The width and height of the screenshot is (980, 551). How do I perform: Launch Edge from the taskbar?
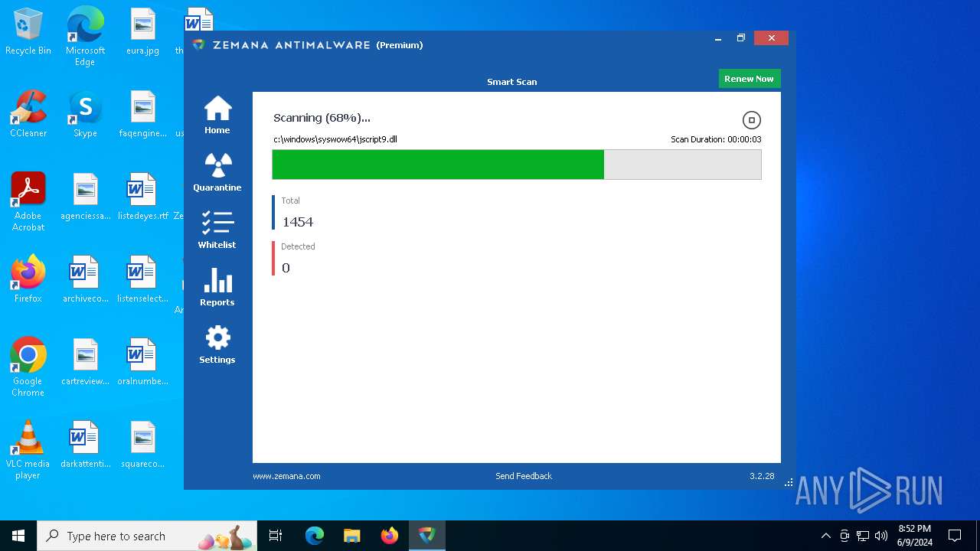(x=315, y=536)
